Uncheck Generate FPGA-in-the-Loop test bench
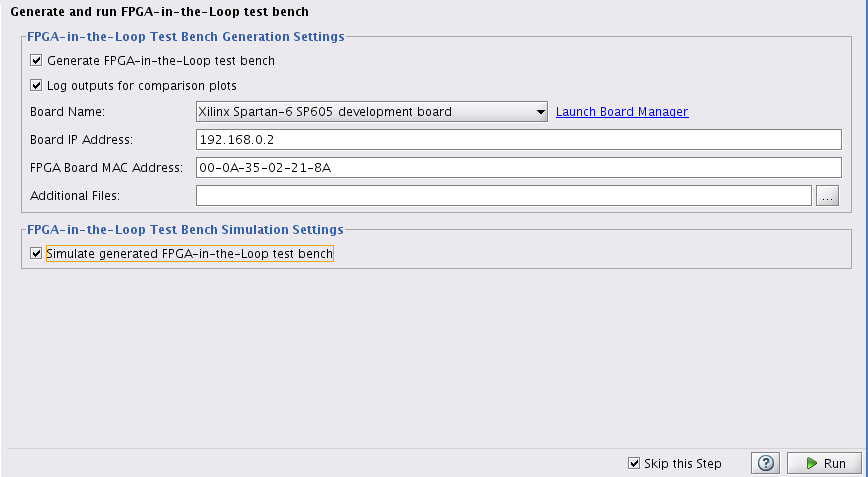This screenshot has width=868, height=477. pyautogui.click(x=37, y=61)
